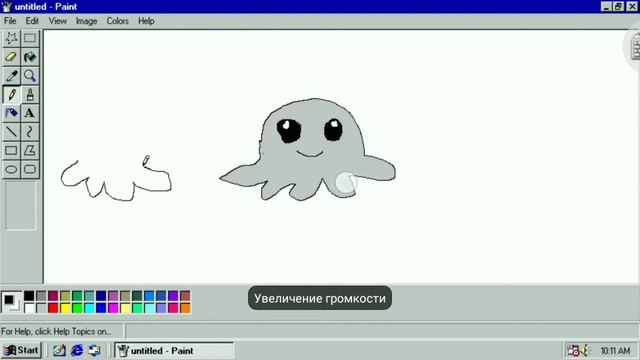Choose the bright red swatch
Viewport: 640px width, 360px height.
coord(53,308)
